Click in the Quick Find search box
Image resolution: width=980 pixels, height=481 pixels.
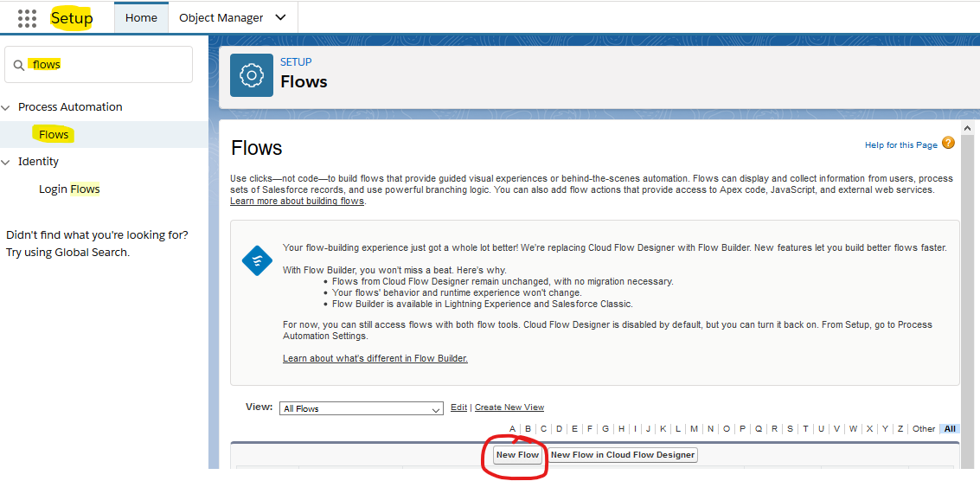pos(99,64)
